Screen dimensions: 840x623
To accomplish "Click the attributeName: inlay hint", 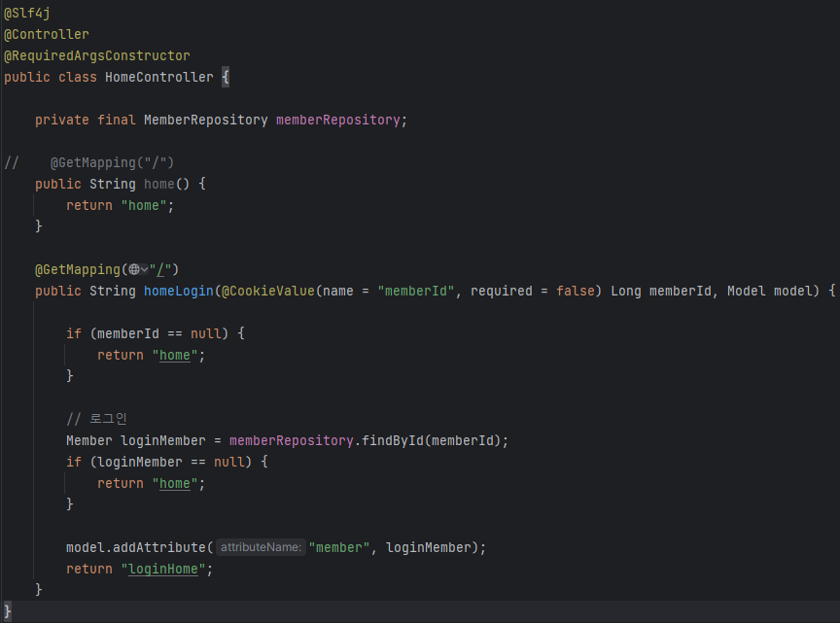I will (x=261, y=547).
